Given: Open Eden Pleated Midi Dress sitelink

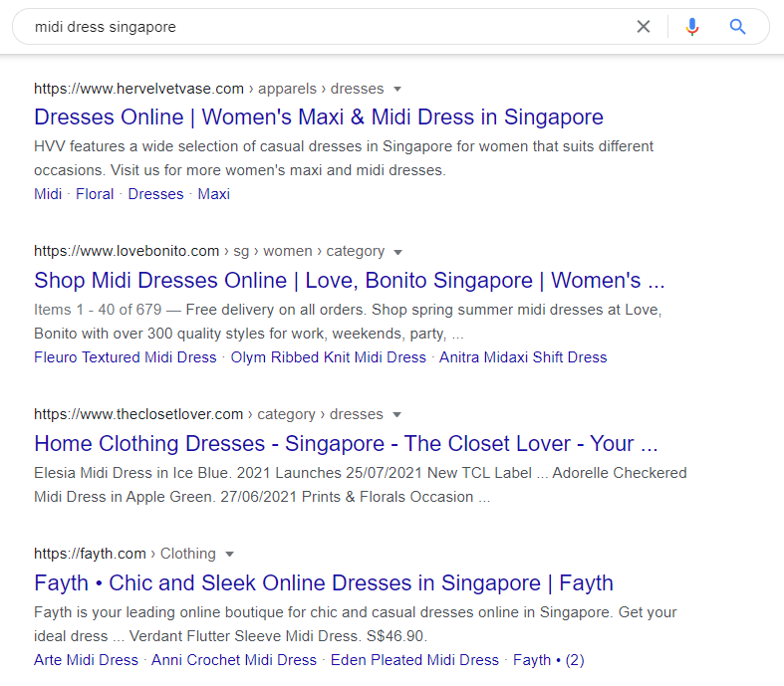Looking at the screenshot, I should [x=414, y=660].
